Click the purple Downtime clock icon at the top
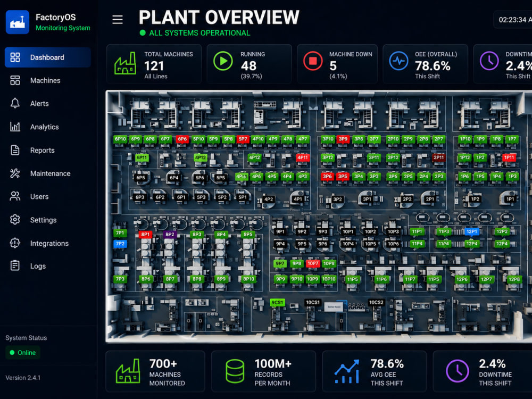This screenshot has width=532, height=399. (489, 61)
